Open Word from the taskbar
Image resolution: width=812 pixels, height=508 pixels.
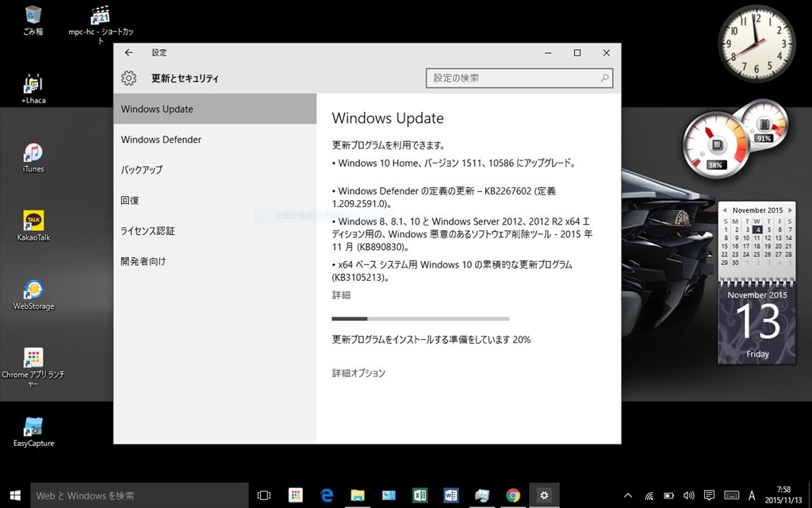(450, 495)
